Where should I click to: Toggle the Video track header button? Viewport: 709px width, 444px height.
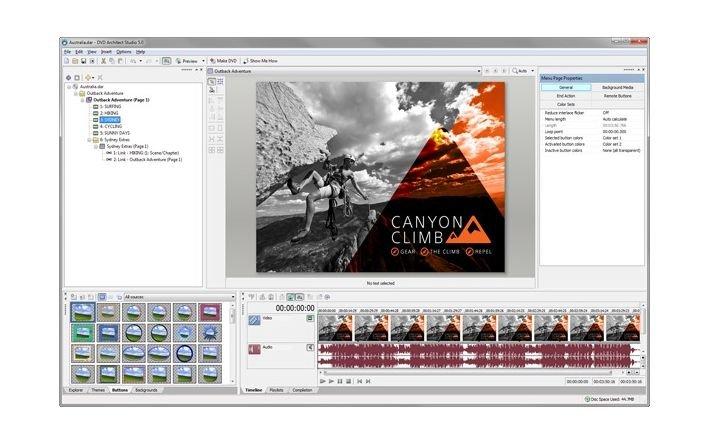tap(310, 318)
